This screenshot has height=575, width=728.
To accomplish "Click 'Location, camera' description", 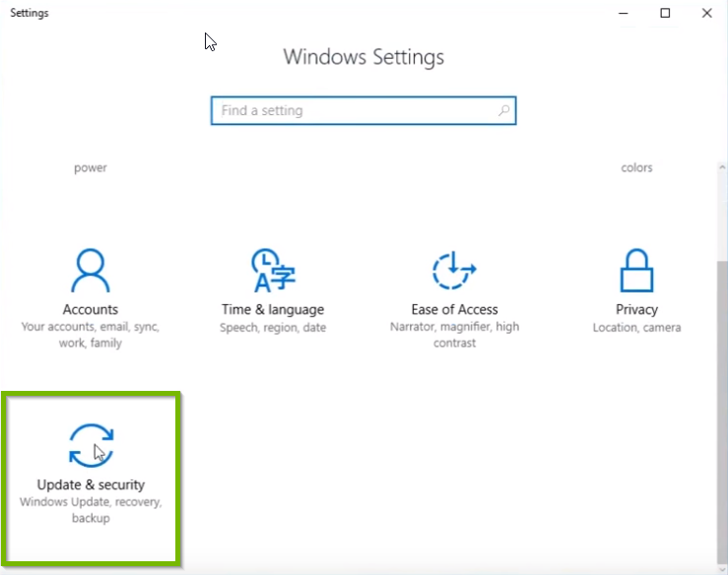I will tap(636, 328).
